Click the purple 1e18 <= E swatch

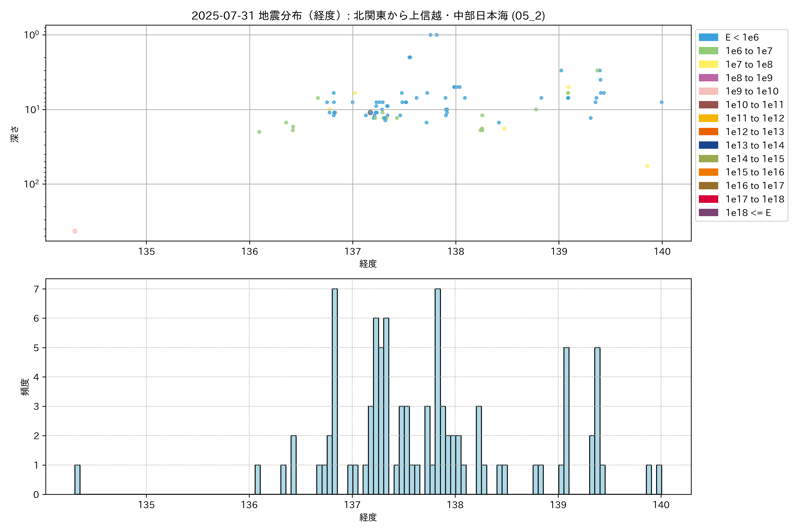point(708,213)
